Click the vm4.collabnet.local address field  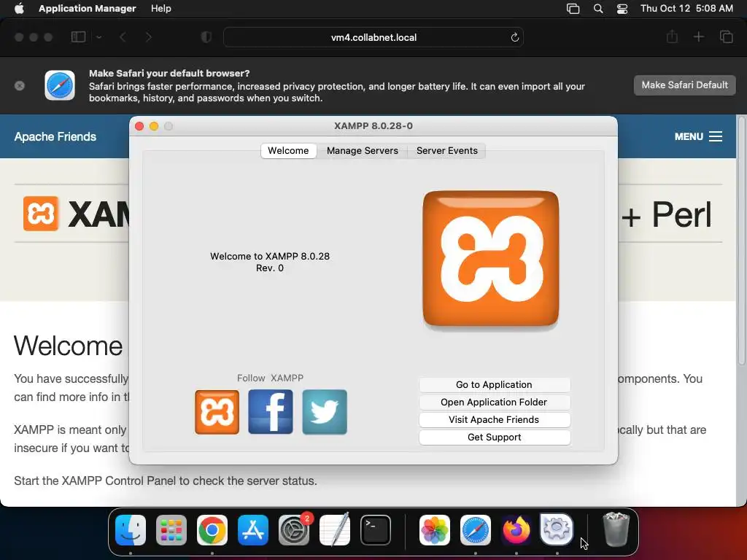(x=373, y=37)
